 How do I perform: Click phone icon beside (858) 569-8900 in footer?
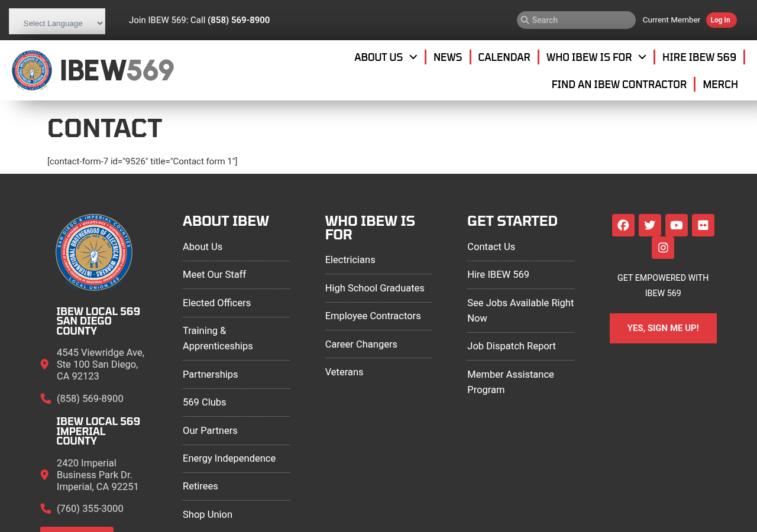pyautogui.click(x=46, y=399)
